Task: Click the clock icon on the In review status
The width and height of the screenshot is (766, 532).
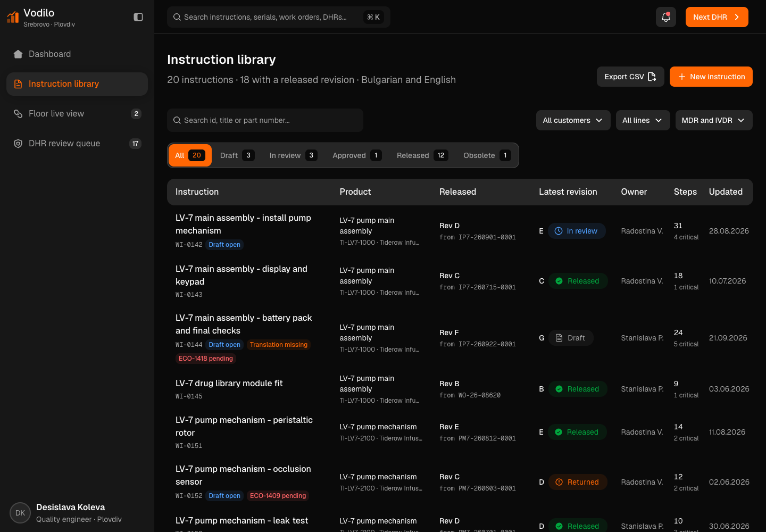Action: pyautogui.click(x=559, y=231)
